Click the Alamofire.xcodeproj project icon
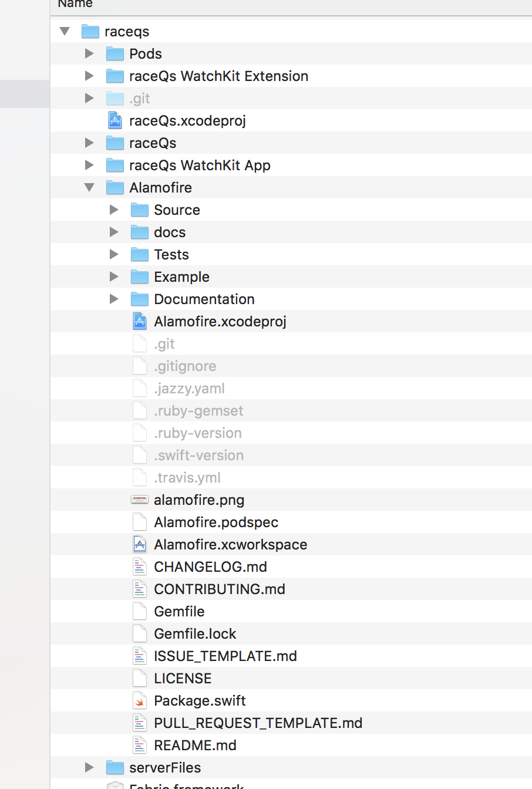The width and height of the screenshot is (532, 789). (x=140, y=321)
